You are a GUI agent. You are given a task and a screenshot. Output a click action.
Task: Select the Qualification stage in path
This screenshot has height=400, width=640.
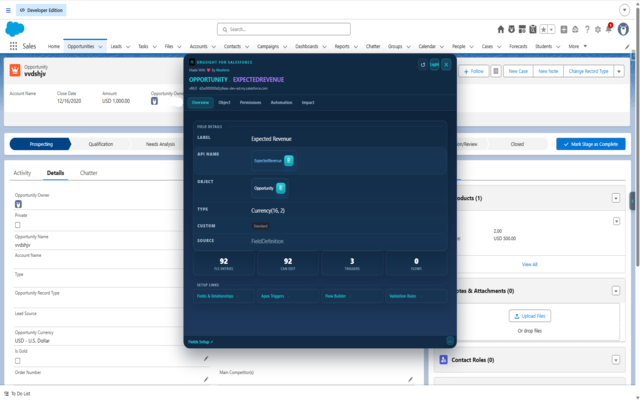tap(101, 144)
